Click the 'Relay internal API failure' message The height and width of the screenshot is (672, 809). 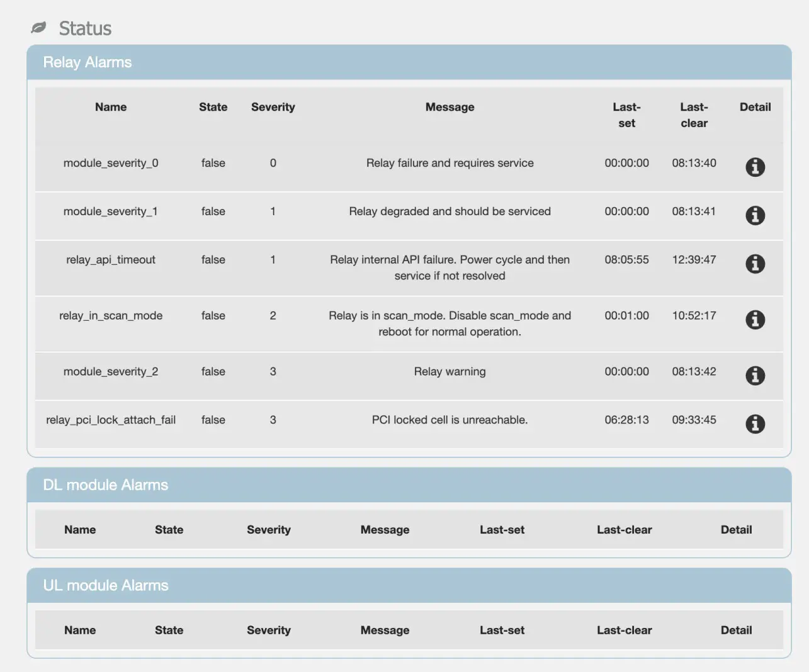tap(450, 267)
